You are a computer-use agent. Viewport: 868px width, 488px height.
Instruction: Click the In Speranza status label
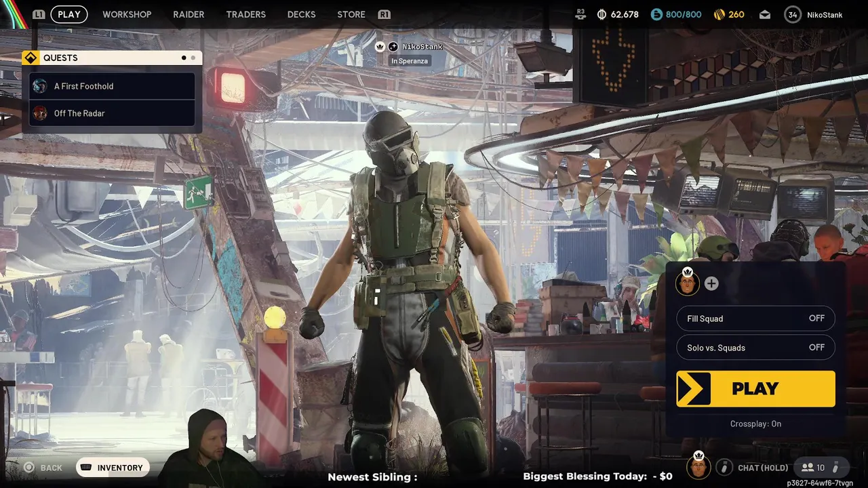(x=410, y=61)
